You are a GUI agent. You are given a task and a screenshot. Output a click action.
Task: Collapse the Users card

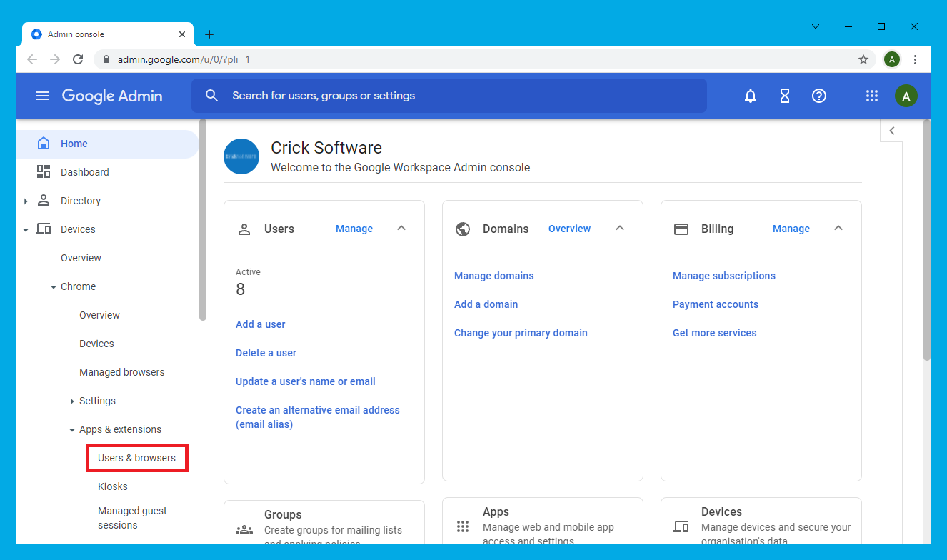tap(401, 229)
